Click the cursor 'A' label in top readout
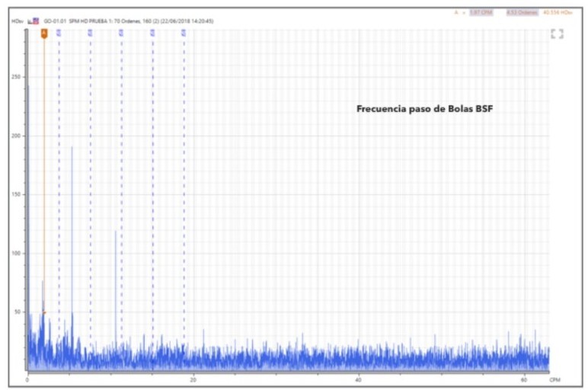Image resolution: width=588 pixels, height=390 pixels. 456,13
